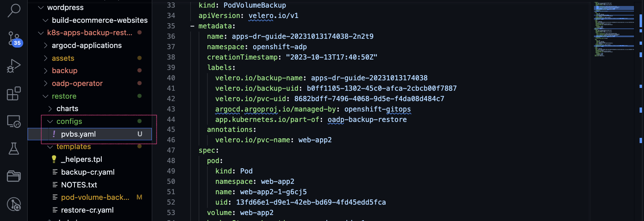Open the Testing flask view
Image resolution: width=644 pixels, height=221 pixels.
coord(14,148)
